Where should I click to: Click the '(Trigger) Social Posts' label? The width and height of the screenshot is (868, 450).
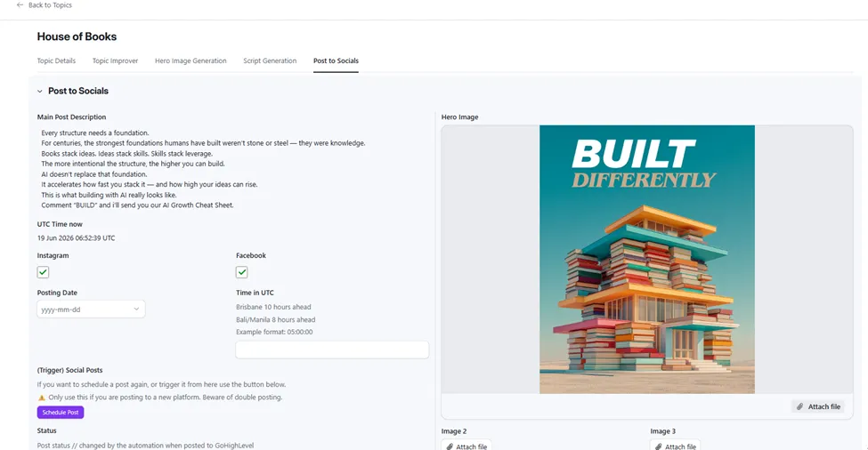69,370
